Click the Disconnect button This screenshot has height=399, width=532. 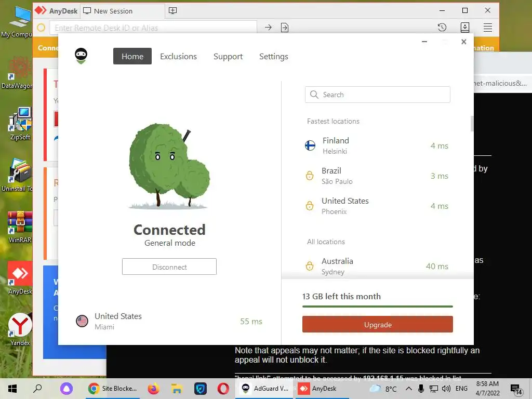tap(169, 267)
